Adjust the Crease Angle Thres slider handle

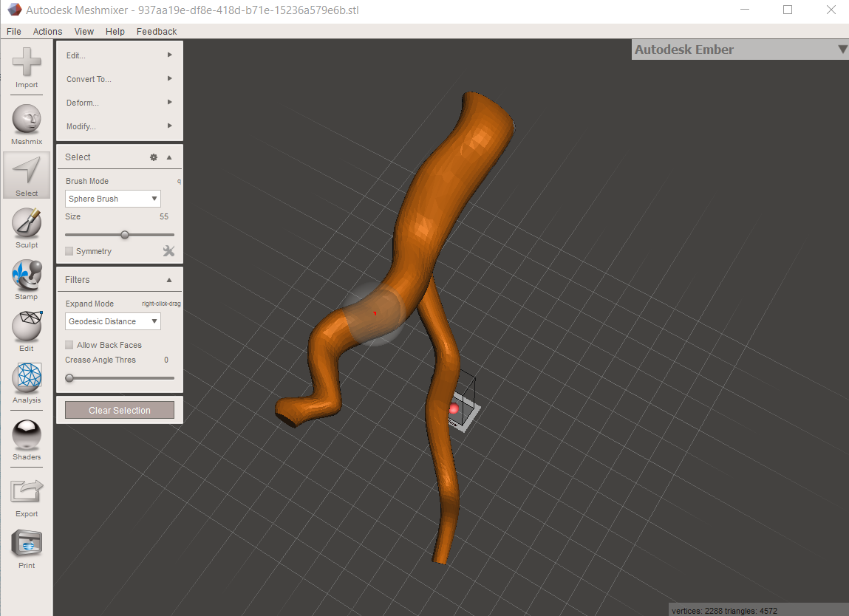pos(69,378)
